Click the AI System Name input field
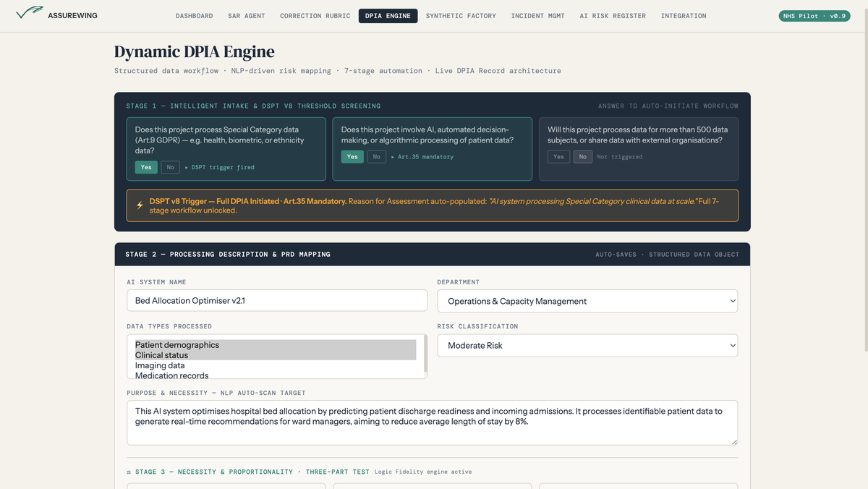This screenshot has width=868, height=489. tap(276, 301)
